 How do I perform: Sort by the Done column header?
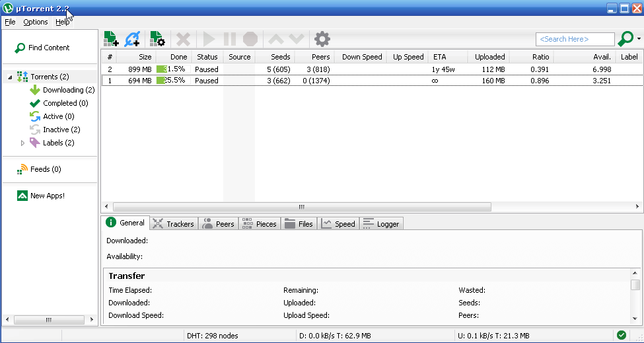[x=174, y=57]
